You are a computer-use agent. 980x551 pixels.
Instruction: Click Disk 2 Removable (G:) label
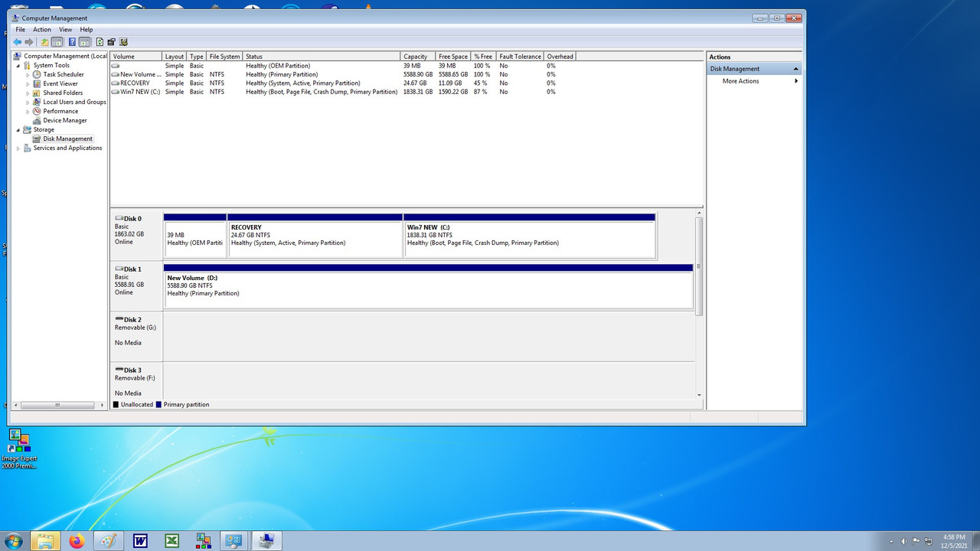[x=136, y=337]
